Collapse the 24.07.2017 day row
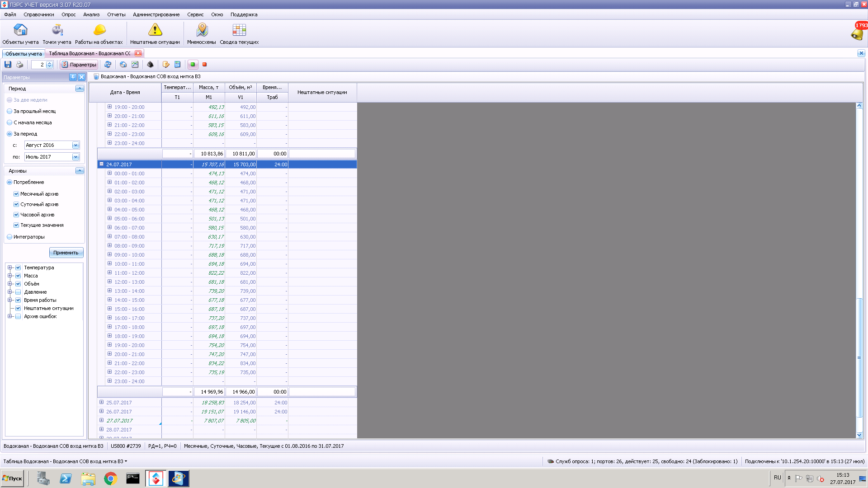The width and height of the screenshot is (868, 488). coord(101,164)
